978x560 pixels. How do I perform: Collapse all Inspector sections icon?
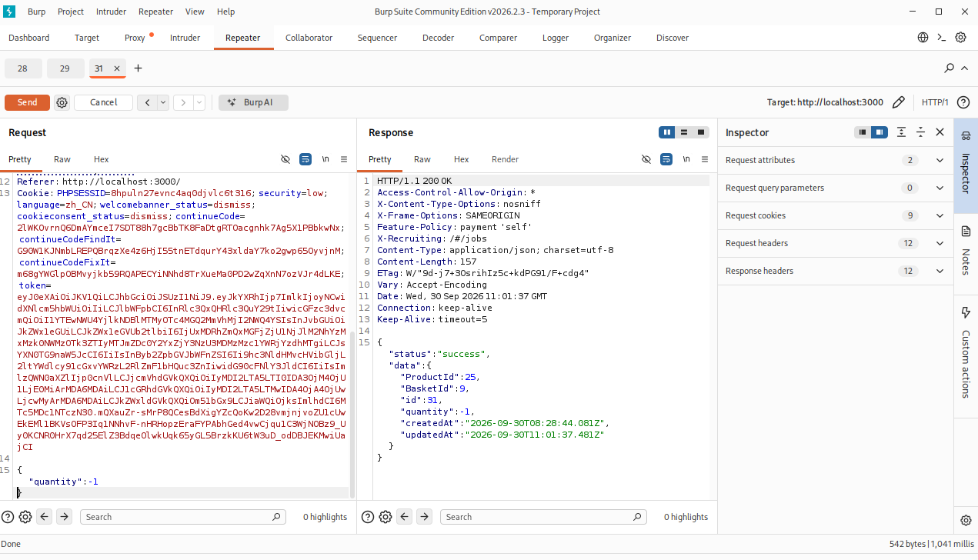point(920,132)
